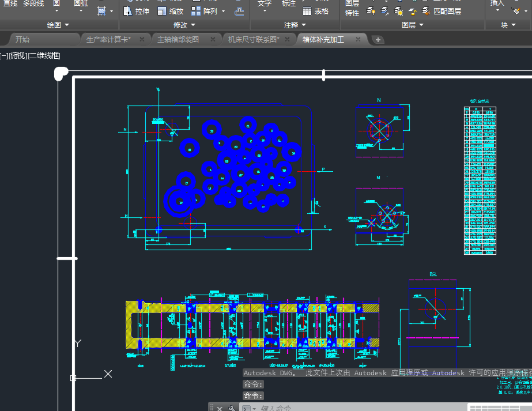Screen dimensions: 532x411
Task: Click the Table (表格) icon
Action: [307, 11]
